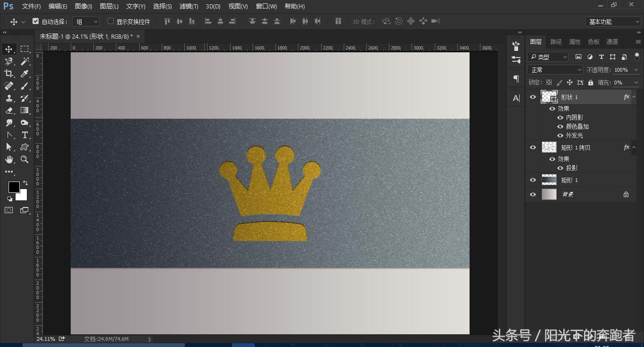Viewport: 644px width, 347px height.
Task: Open the 滤镜(T) menu
Action: (189, 6)
